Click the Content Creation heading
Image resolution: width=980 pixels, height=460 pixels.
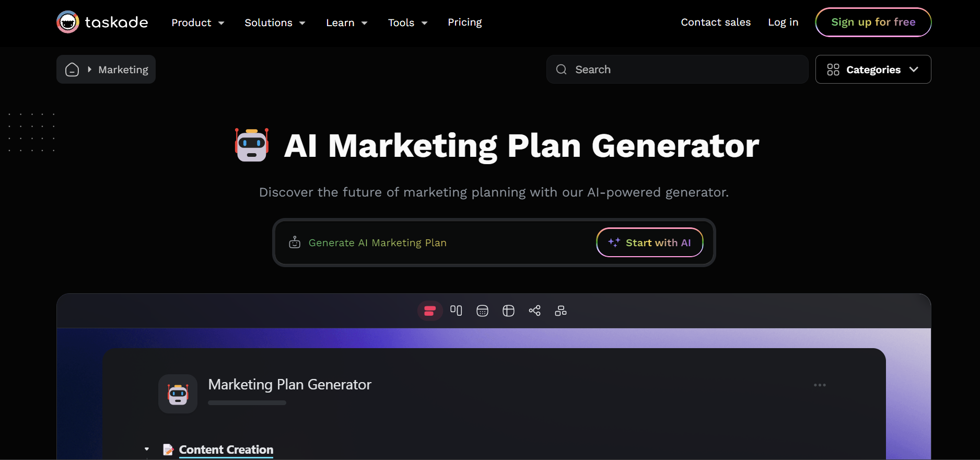[226, 450]
